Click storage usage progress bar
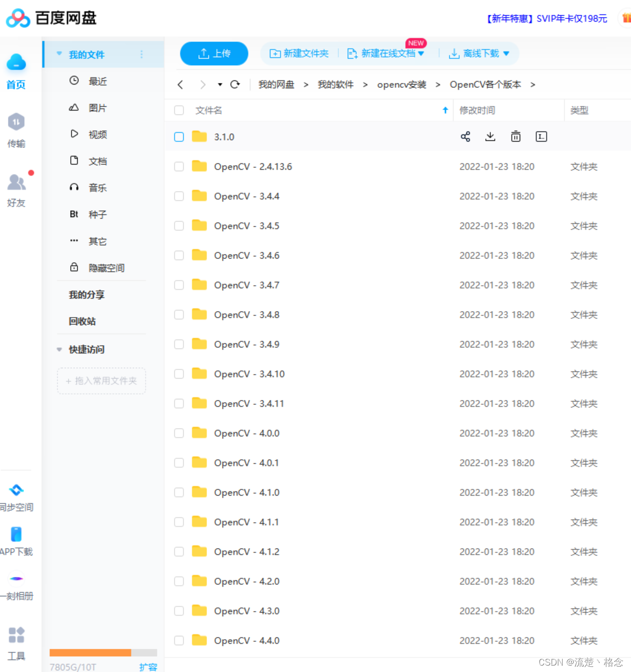This screenshot has height=672, width=631. [103, 653]
